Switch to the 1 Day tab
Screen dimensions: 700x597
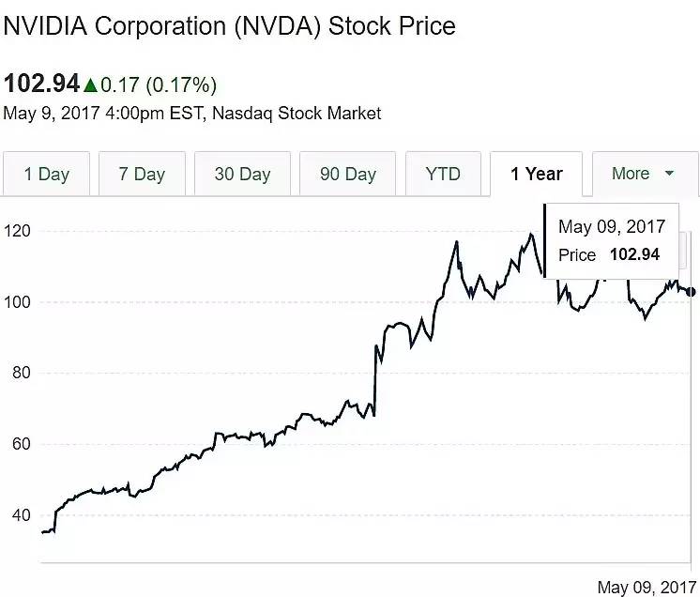coord(47,175)
